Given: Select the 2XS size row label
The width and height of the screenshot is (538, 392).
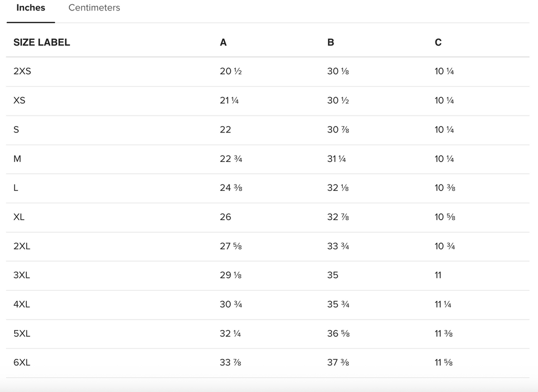Looking at the screenshot, I should [22, 71].
